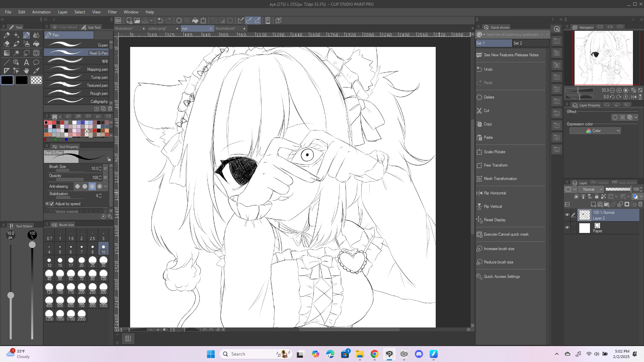Hide Layer 2 with its eye icon

coord(567,215)
